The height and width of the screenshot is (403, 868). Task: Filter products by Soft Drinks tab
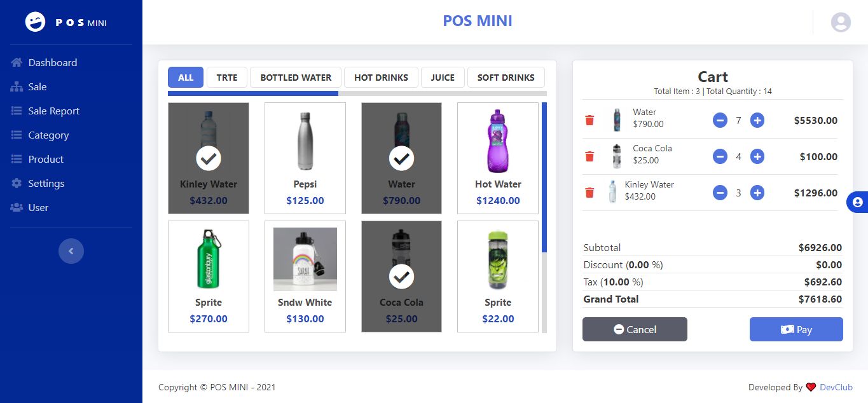point(506,78)
